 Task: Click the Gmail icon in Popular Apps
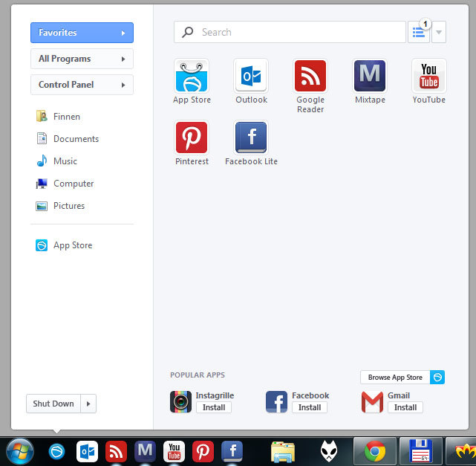[372, 401]
